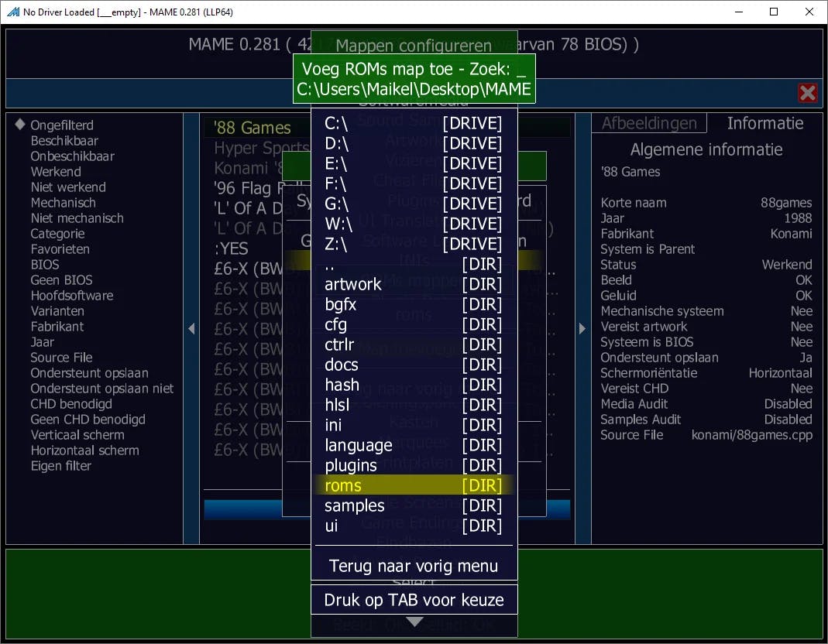Open the ini directory
828x644 pixels.
point(414,424)
